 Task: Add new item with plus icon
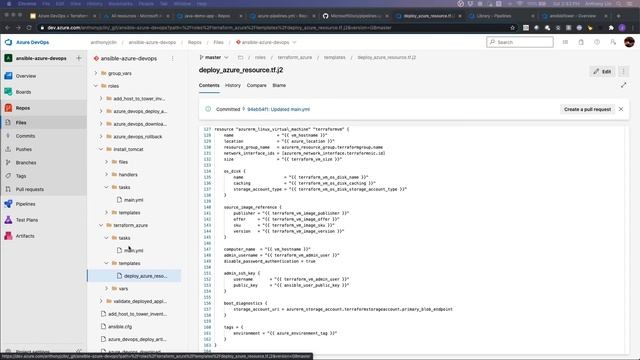coord(79,58)
